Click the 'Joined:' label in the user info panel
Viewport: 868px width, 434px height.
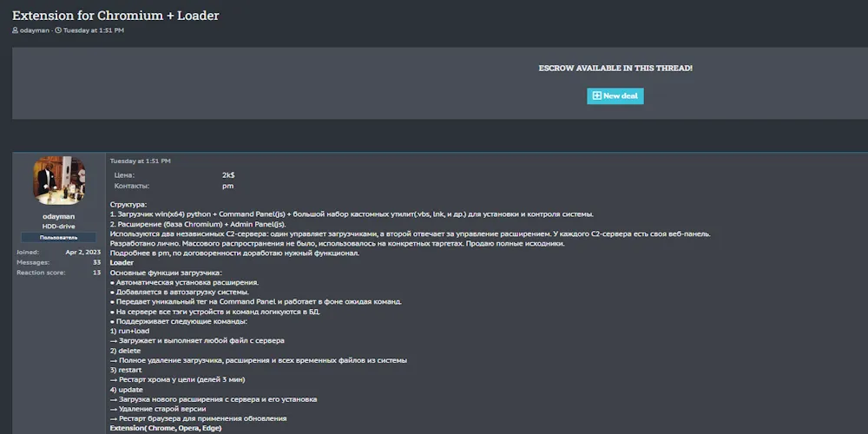coord(28,252)
